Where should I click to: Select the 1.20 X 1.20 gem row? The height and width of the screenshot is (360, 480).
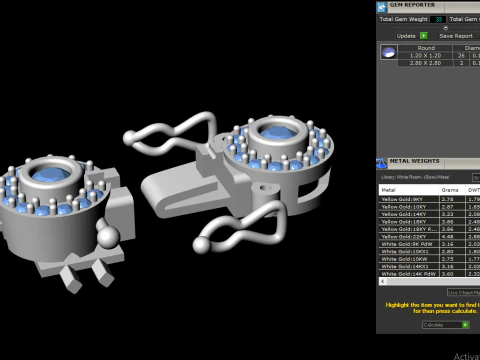(x=439, y=56)
